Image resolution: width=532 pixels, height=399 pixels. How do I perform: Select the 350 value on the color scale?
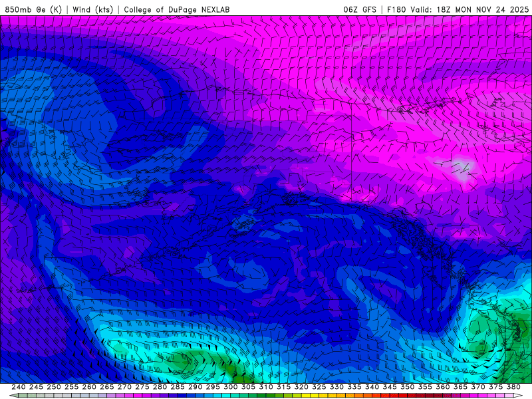[x=407, y=387]
